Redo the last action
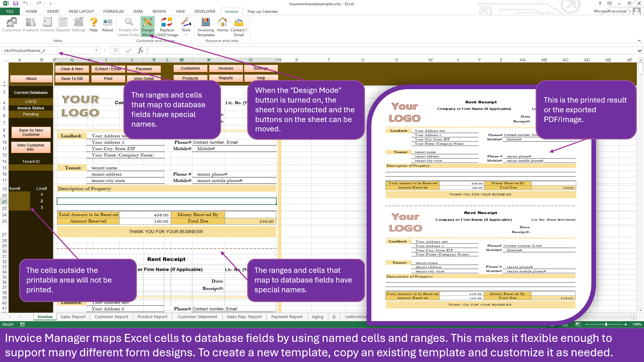 point(39,3)
